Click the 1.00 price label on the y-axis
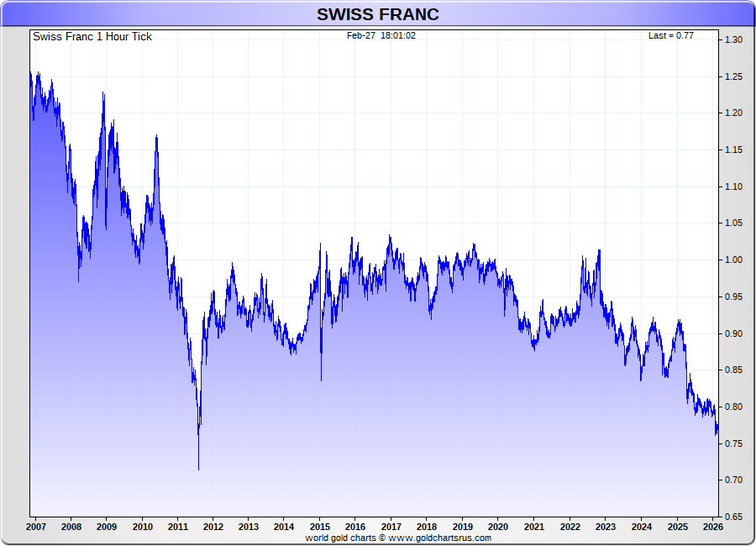The width and height of the screenshot is (756, 546). [734, 260]
